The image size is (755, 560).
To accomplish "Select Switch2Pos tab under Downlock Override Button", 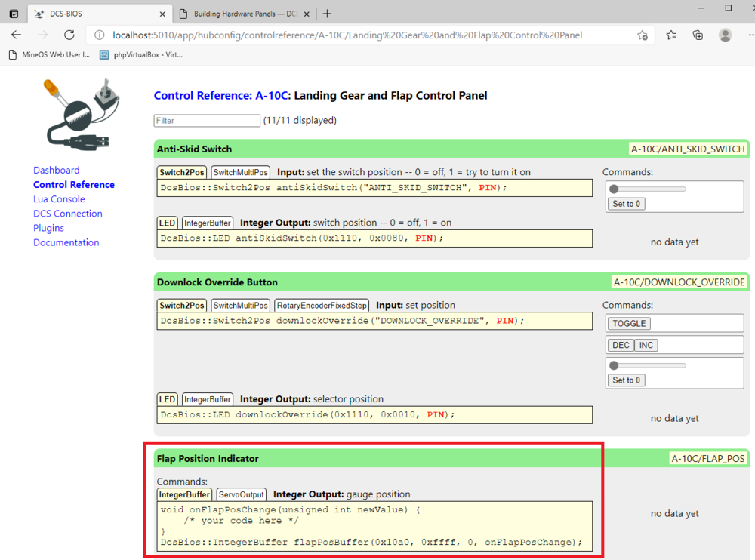I will [182, 305].
